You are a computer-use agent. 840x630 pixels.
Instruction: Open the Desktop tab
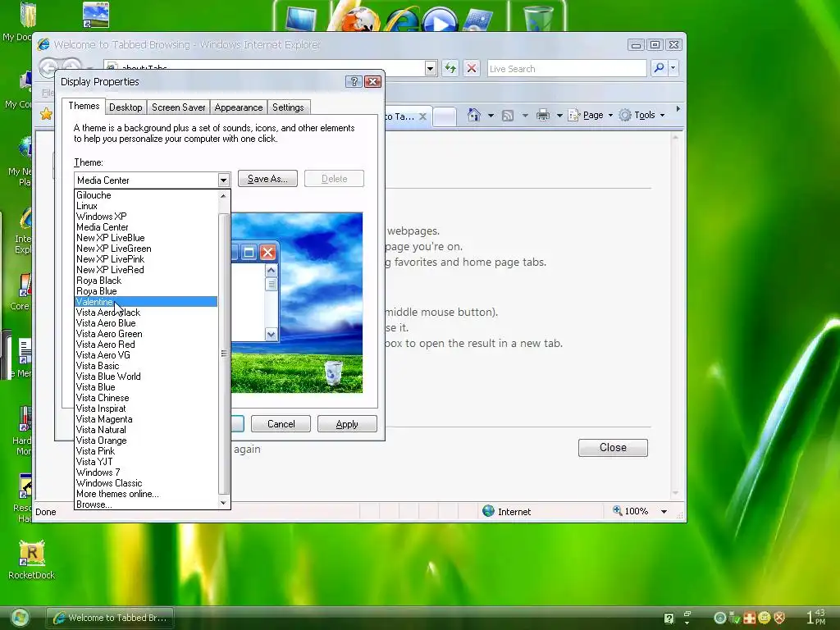click(126, 107)
